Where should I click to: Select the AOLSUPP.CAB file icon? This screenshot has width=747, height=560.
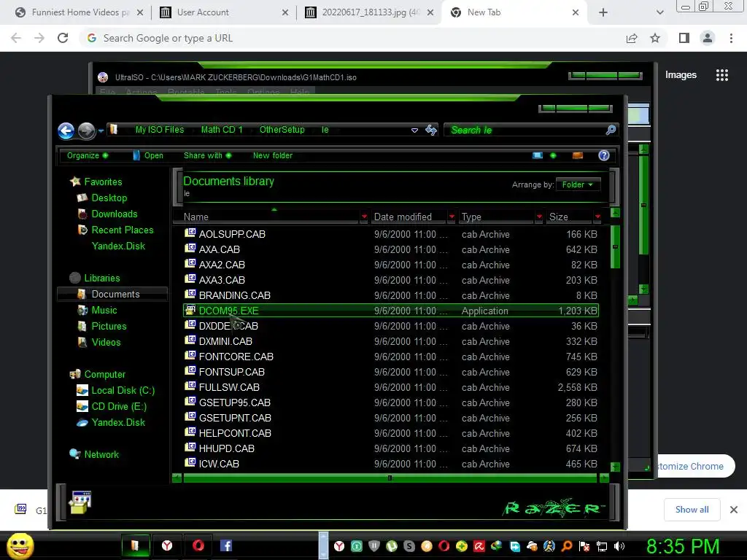[190, 233]
